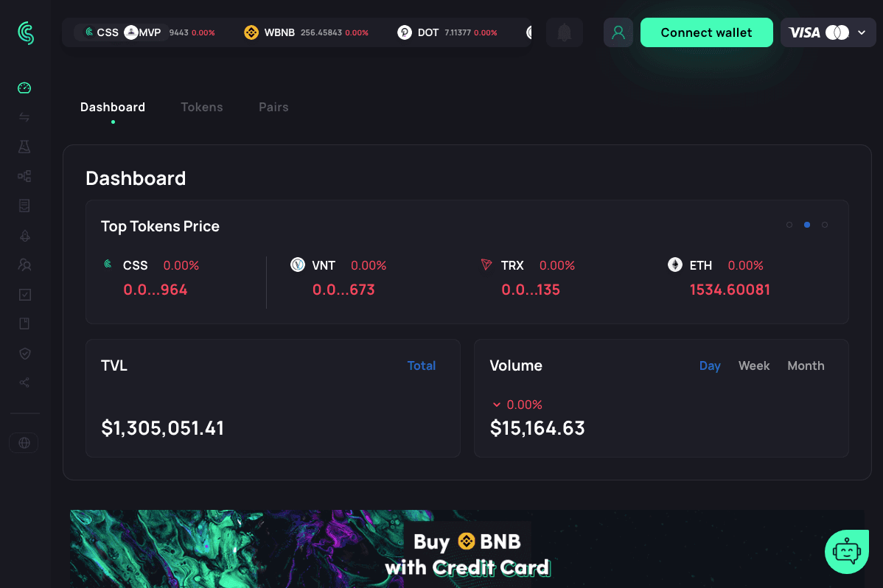Switch to the Tokens tab
The width and height of the screenshot is (883, 588).
click(202, 107)
